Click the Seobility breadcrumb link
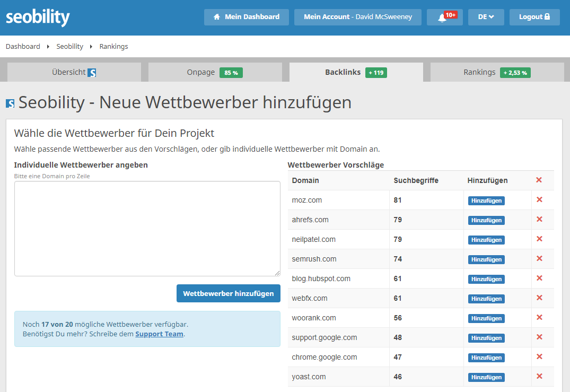Image resolution: width=570 pixels, height=392 pixels. (70, 47)
